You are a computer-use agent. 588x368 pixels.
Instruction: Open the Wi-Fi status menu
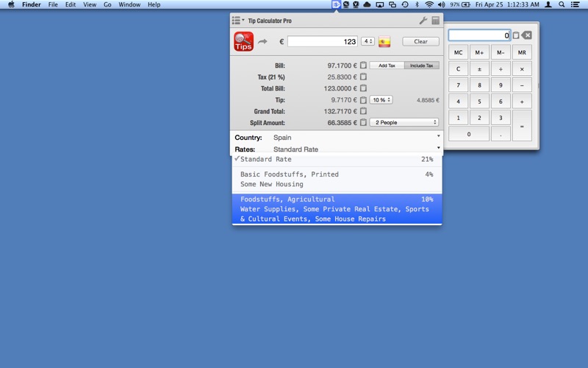(429, 4)
